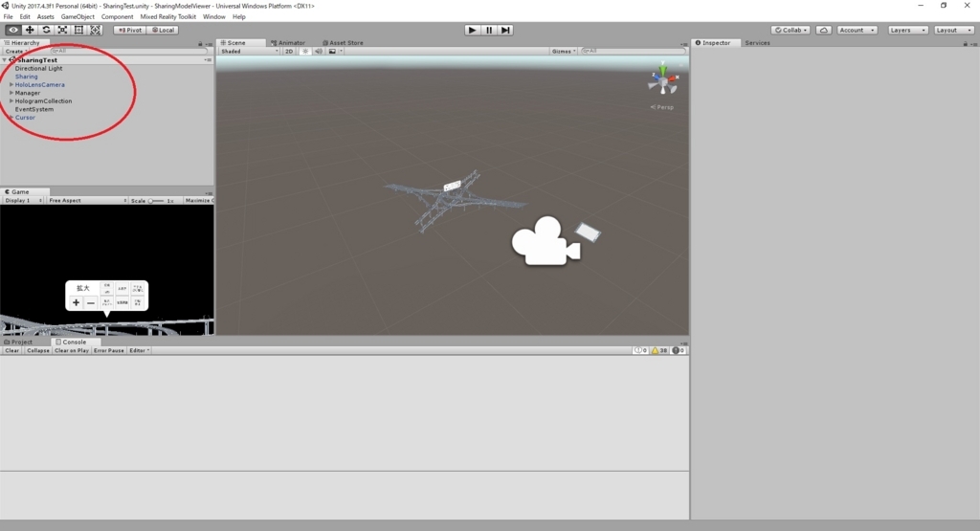Open the Window menu
This screenshot has height=531, width=980.
coord(213,17)
